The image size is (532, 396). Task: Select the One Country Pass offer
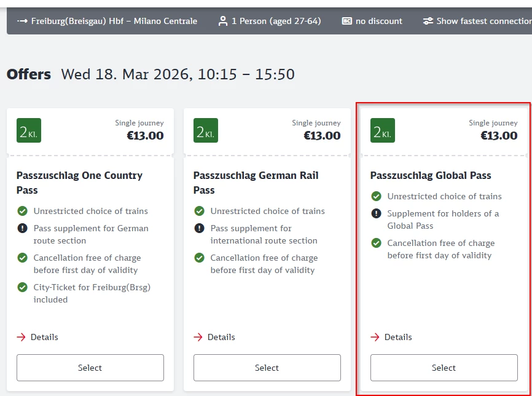pyautogui.click(x=90, y=368)
